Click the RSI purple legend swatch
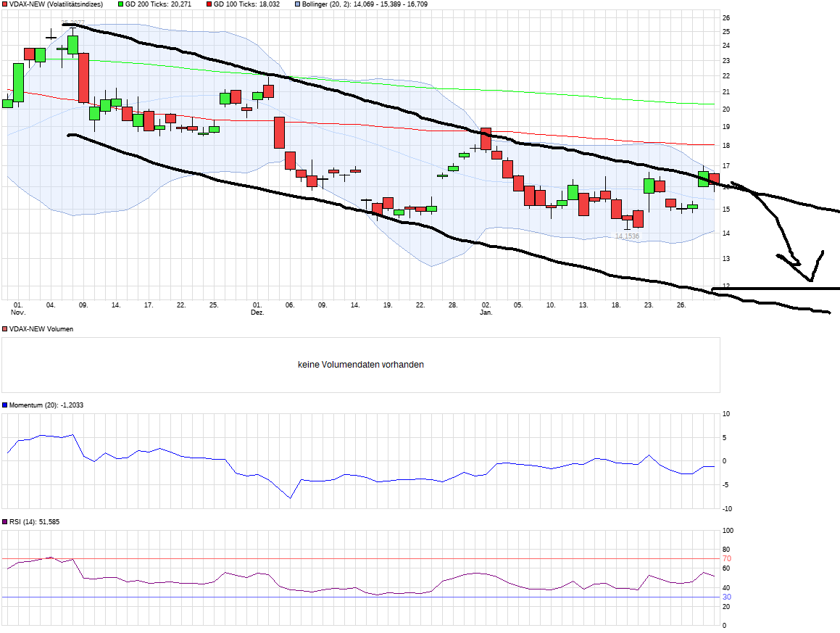The height and width of the screenshot is (633, 840). pyautogui.click(x=5, y=521)
